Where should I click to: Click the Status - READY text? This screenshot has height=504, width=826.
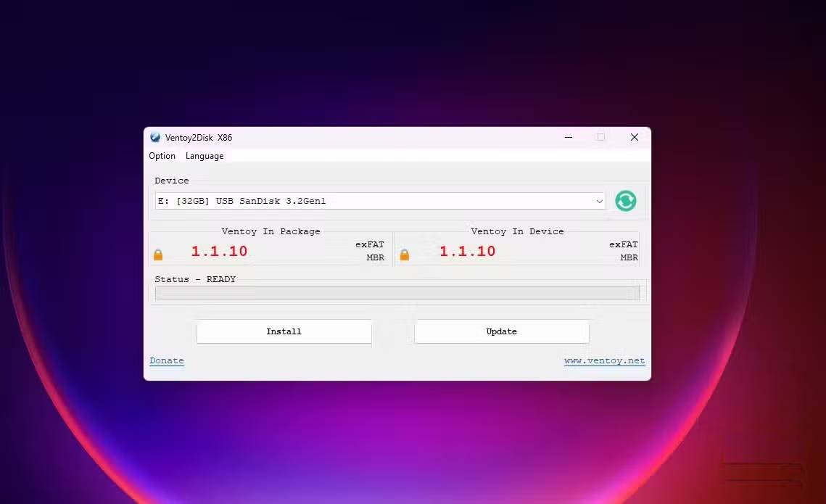click(x=195, y=279)
